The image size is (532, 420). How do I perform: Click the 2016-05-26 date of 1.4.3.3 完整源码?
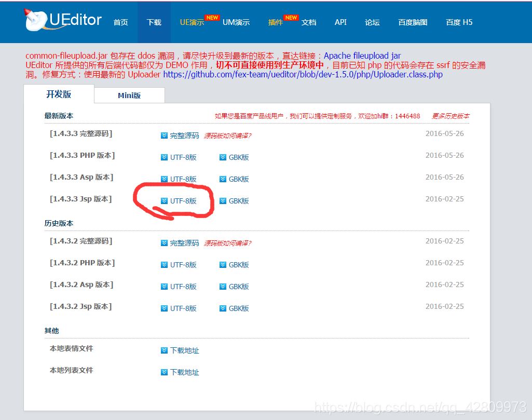444,133
